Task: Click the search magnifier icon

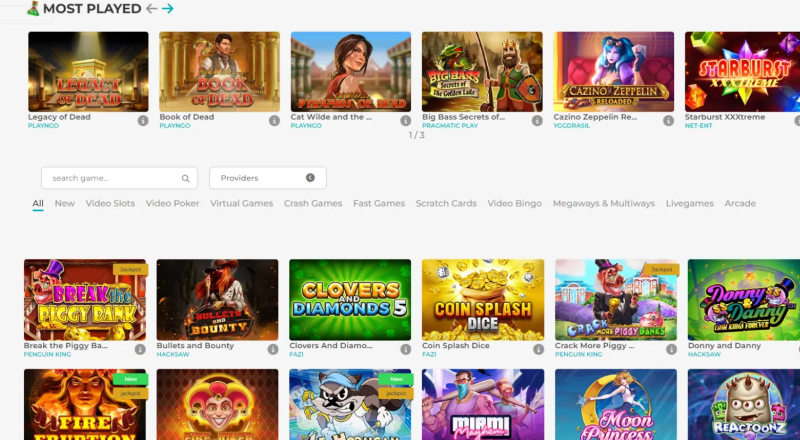Action: [x=186, y=178]
